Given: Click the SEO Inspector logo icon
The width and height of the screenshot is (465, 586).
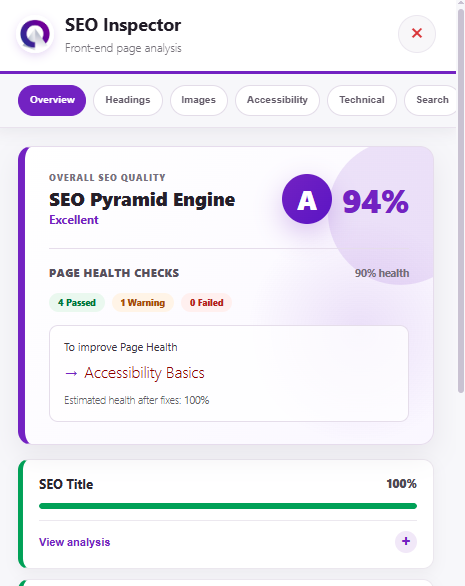Looking at the screenshot, I should (35, 34).
